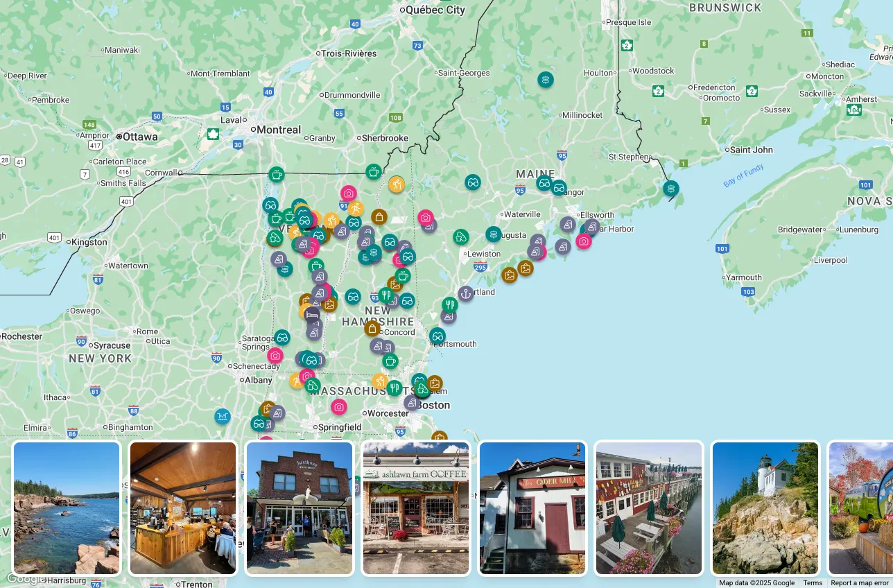Click the bakery marker above the MASSACHUSETTS label

313,385
